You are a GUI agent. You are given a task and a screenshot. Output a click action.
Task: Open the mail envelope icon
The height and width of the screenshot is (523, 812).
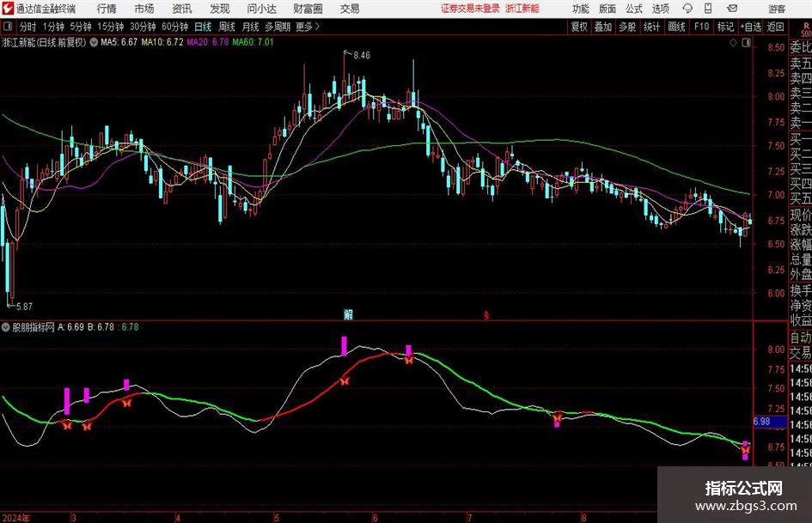732,9
